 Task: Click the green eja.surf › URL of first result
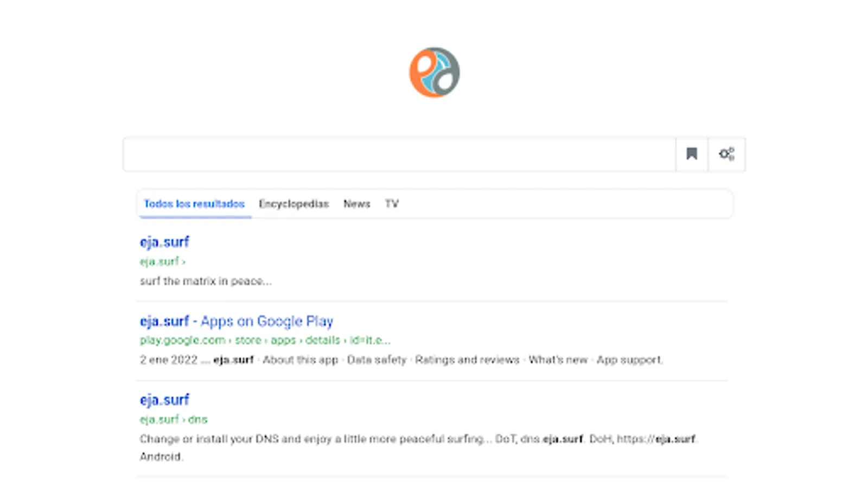click(163, 261)
